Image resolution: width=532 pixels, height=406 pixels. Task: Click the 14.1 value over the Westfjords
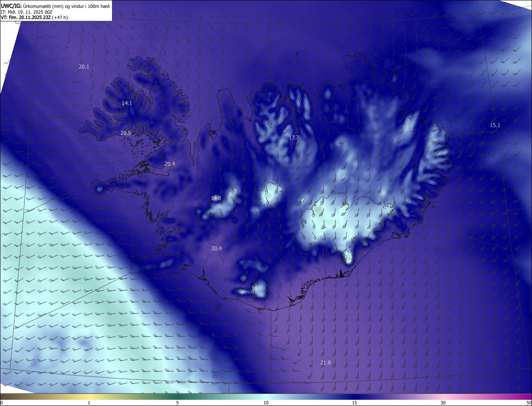127,103
